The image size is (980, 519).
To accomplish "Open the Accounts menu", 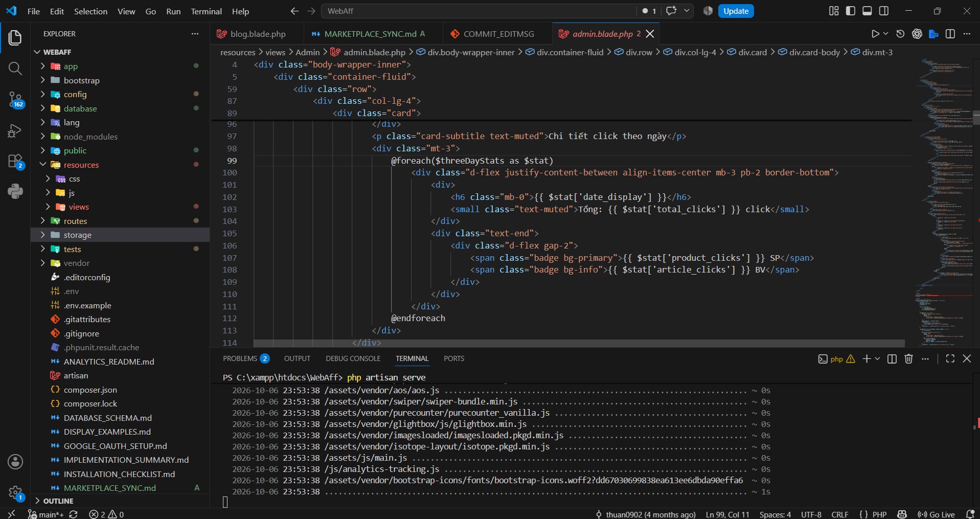I will pos(15,462).
